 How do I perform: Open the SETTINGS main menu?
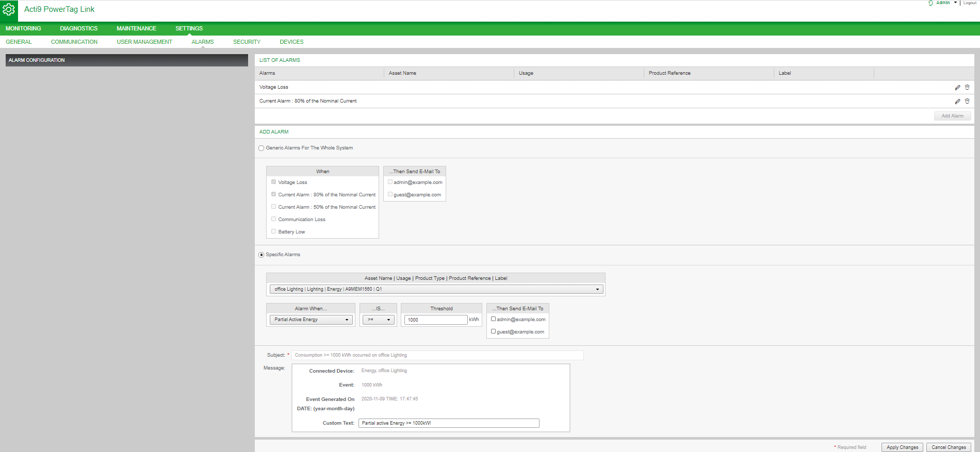(x=189, y=28)
